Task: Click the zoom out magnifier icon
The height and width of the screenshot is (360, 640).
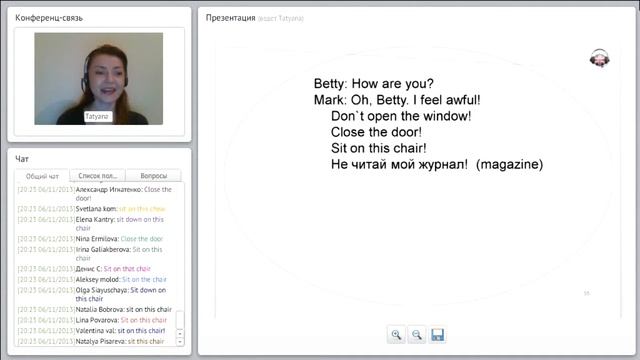Action: click(x=417, y=335)
